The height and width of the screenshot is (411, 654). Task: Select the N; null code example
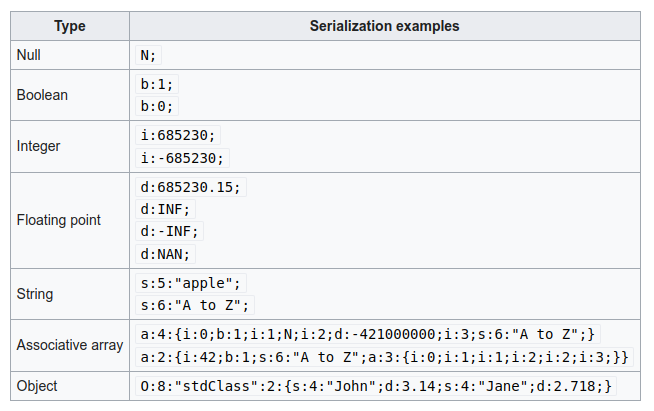148,55
